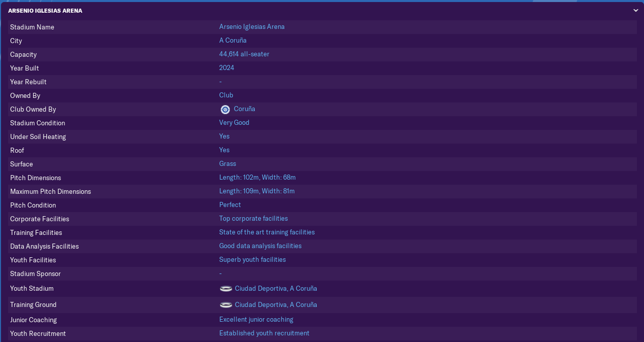Viewport: 644px width, 342px height.
Task: Click the Very Good stadium condition value
Action: coord(234,123)
